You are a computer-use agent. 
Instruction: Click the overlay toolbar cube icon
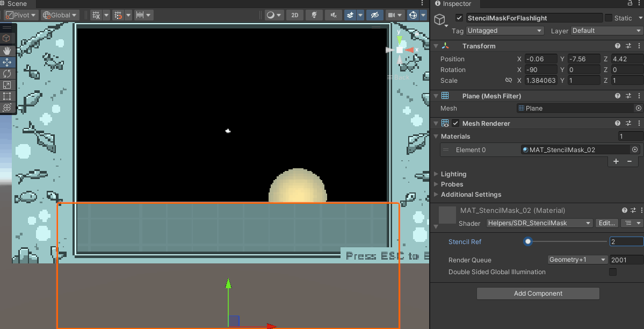[6, 38]
